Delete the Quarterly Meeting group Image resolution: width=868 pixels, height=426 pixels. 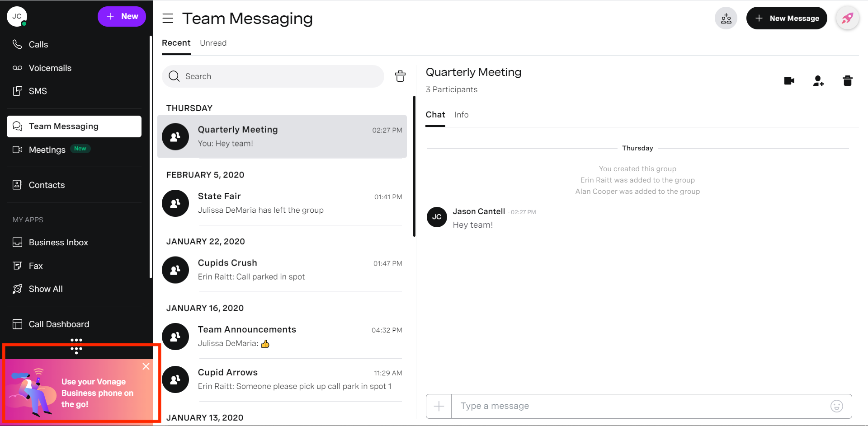point(847,81)
